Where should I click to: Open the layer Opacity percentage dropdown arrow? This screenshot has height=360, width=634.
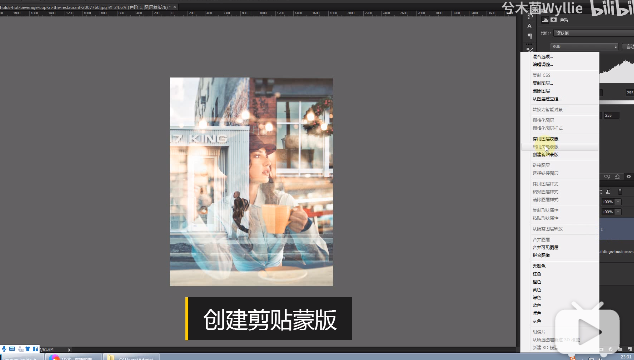tap(618, 201)
